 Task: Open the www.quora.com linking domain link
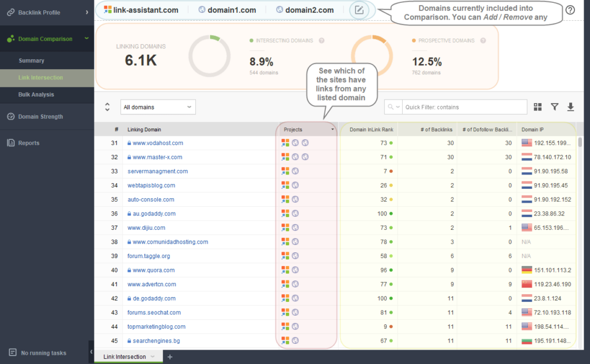coord(153,270)
